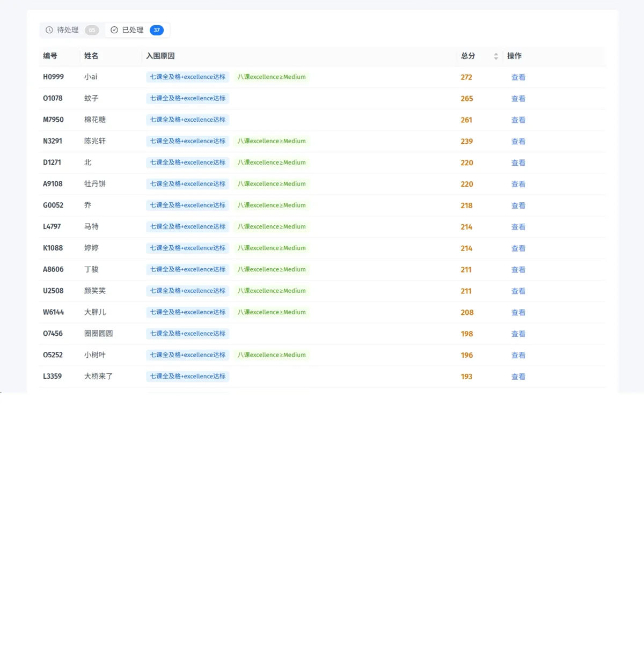The width and height of the screenshot is (644, 663).
Task: Click the score 208 for 大胖儿
Action: (x=467, y=312)
